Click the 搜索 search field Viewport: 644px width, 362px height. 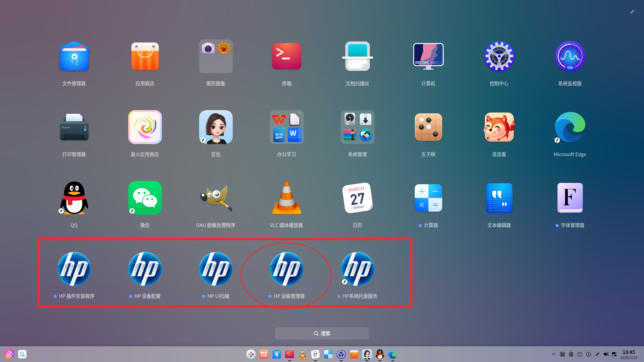click(x=322, y=333)
